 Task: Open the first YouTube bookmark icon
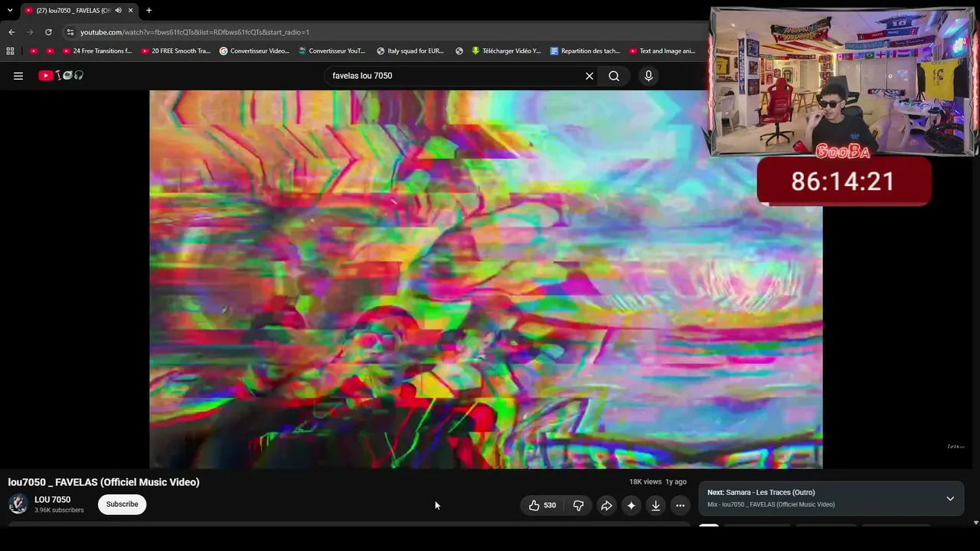click(33, 51)
